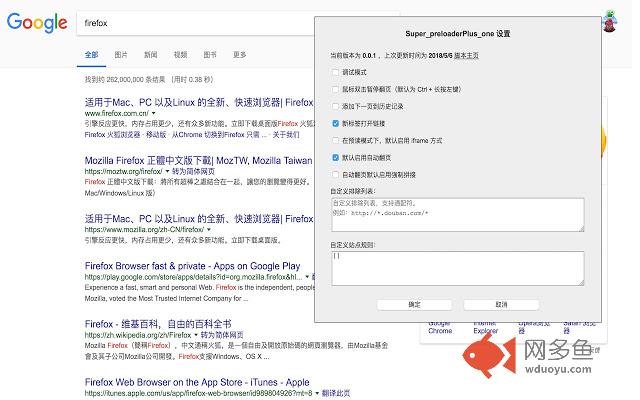640x400 pixels.
Task: Disable 默认启用自动翻页 checkbox
Action: (336, 158)
